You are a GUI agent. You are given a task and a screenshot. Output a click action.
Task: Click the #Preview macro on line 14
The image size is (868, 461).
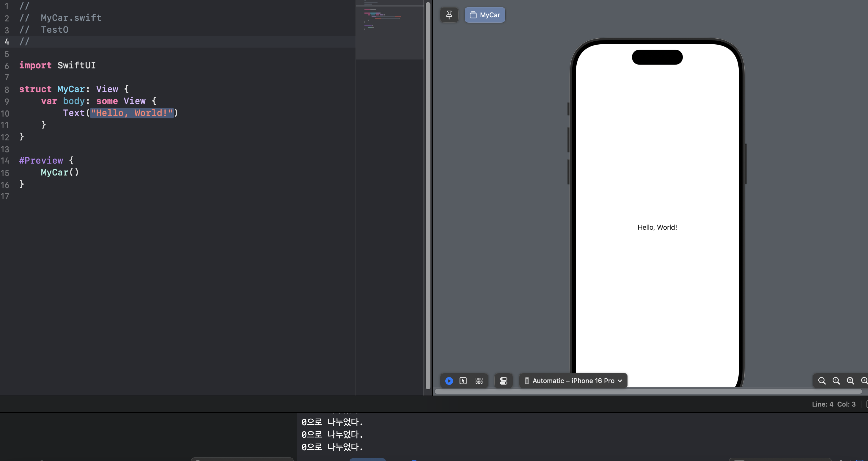coord(41,161)
